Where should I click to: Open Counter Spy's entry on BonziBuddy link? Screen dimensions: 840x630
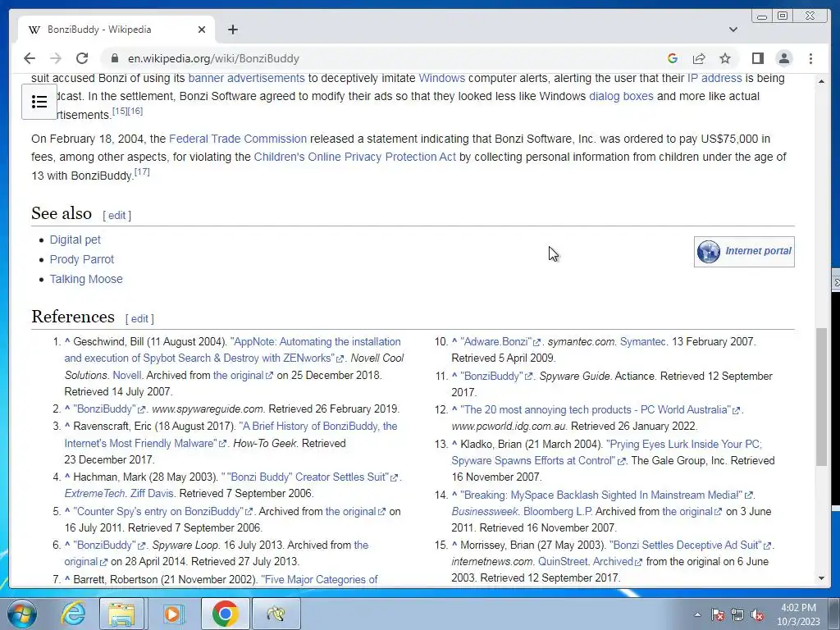[162, 512]
